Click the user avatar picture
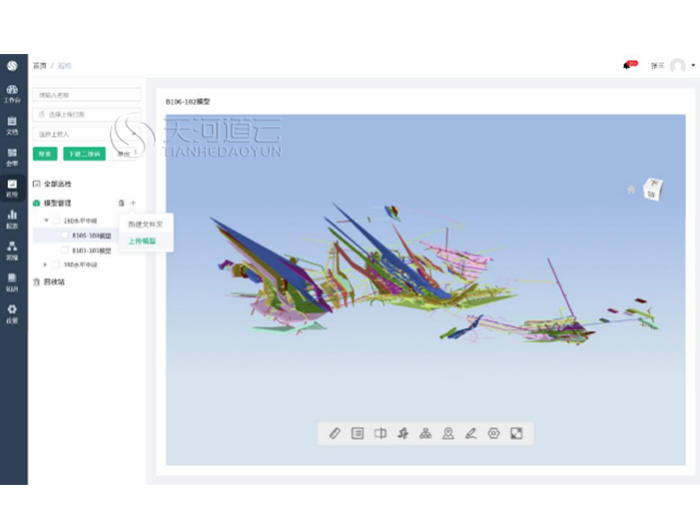Screen dimensions: 700x525 [x=678, y=66]
